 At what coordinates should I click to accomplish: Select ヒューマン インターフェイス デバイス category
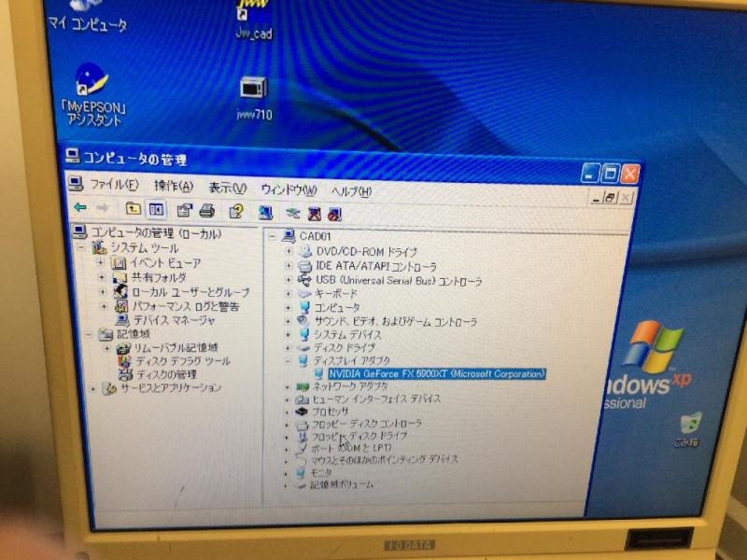(x=376, y=399)
